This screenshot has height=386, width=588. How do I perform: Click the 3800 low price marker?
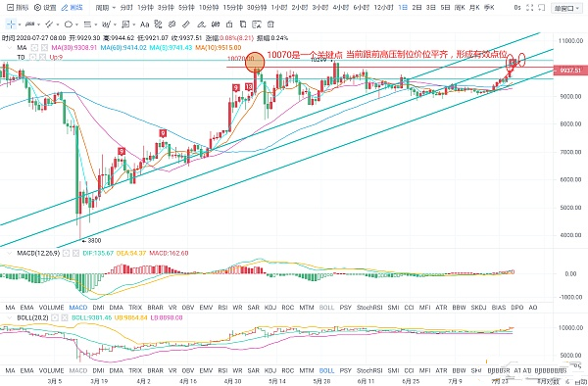pos(91,241)
